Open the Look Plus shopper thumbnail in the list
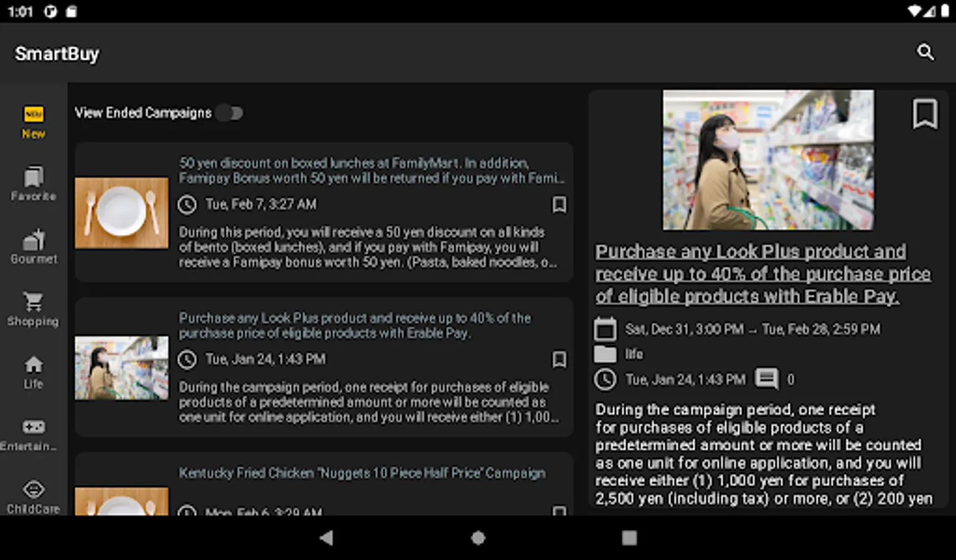This screenshot has height=560, width=956. [121, 368]
